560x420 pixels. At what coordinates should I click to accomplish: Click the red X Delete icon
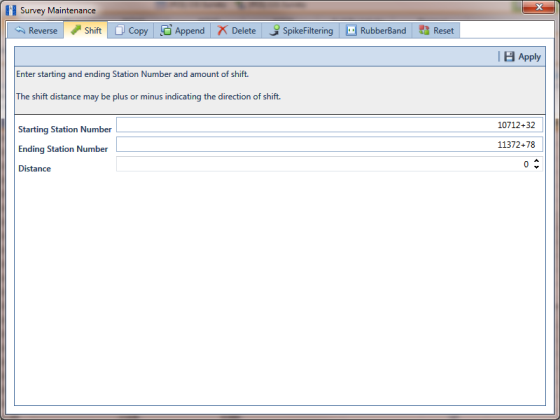(222, 30)
